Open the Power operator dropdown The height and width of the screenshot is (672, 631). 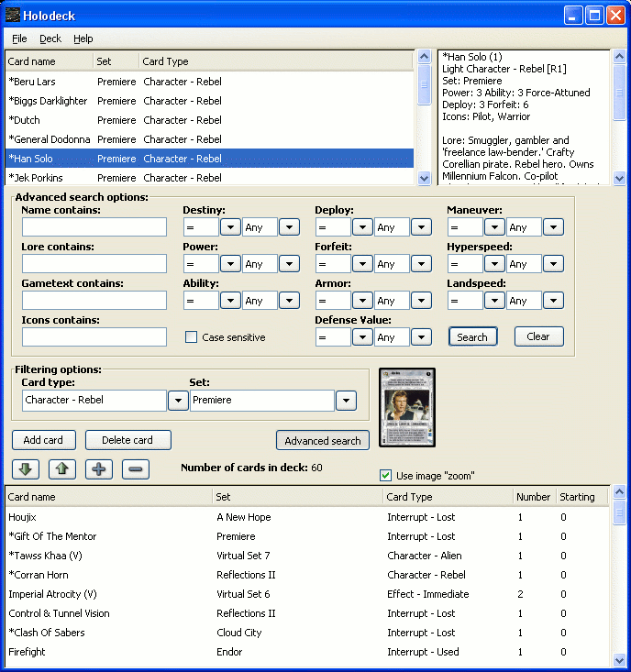pos(230,263)
